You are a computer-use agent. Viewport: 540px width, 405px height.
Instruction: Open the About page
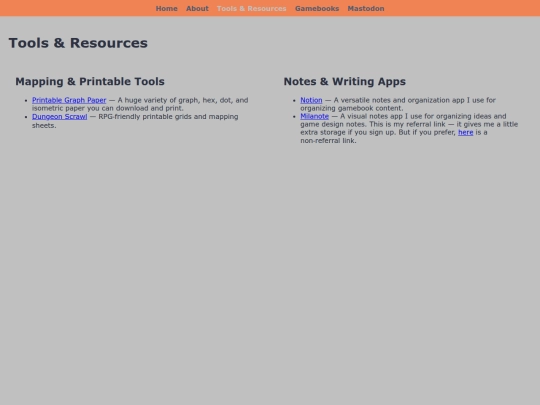[197, 9]
